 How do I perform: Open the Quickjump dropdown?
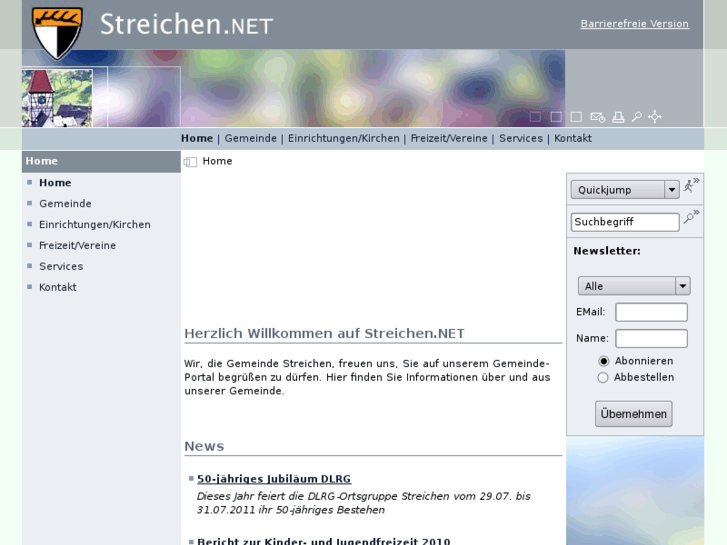point(625,190)
